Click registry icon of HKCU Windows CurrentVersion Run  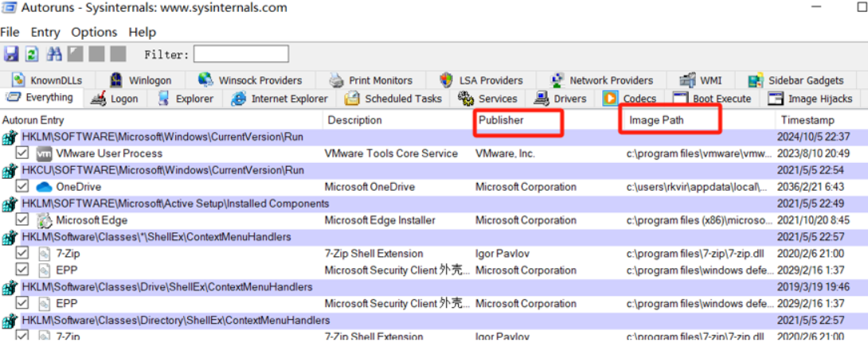click(x=10, y=171)
